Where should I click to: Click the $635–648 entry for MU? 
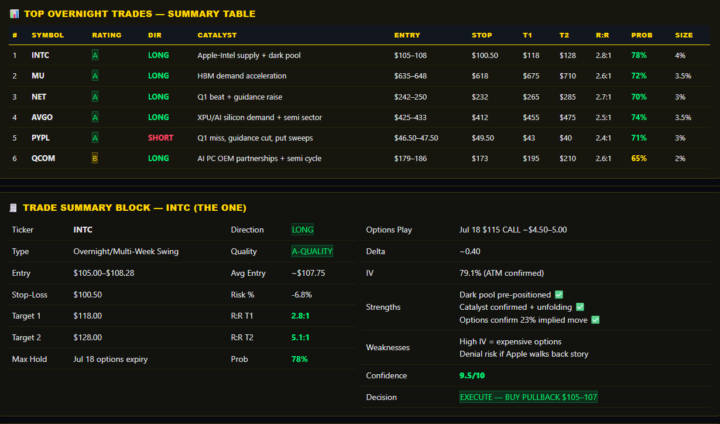[410, 76]
